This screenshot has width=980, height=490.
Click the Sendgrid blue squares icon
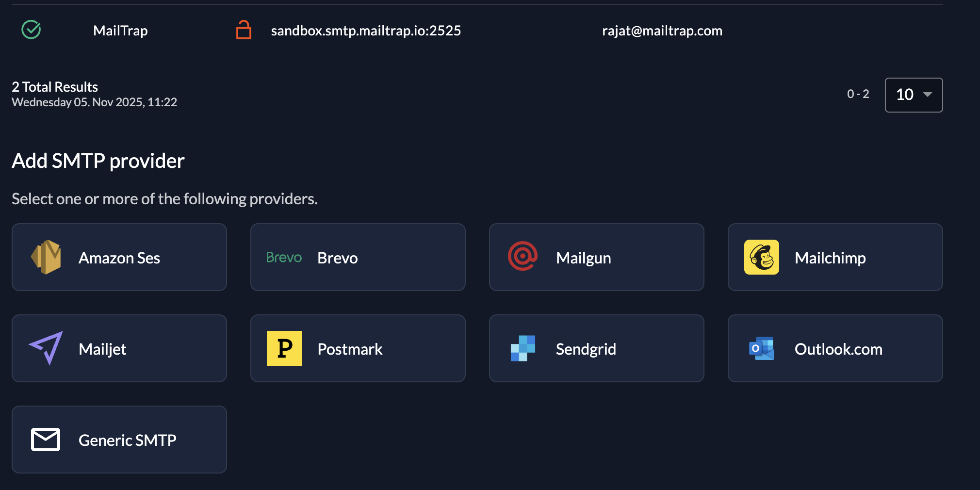(x=523, y=348)
